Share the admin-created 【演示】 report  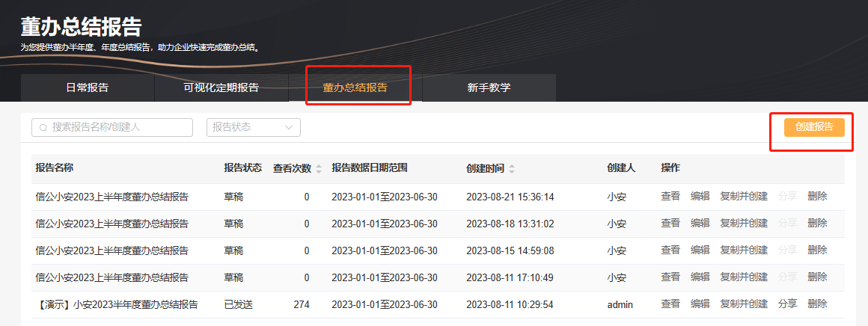point(788,304)
